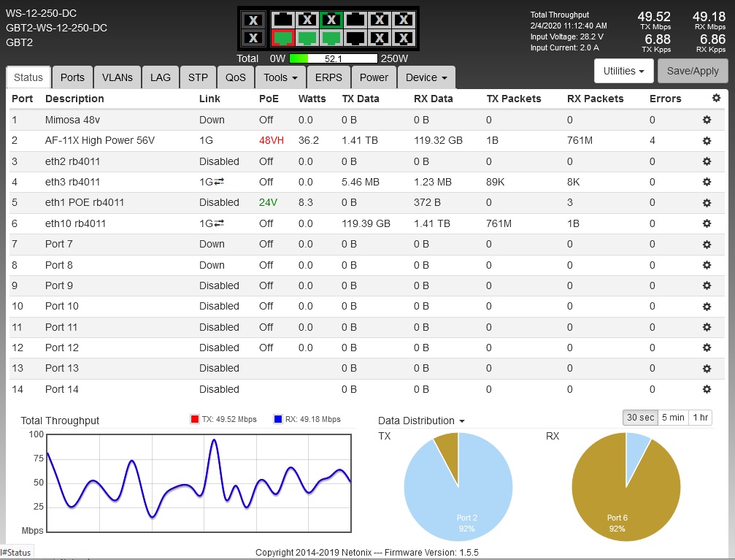Switch graph interval to 5 min
The height and width of the screenshot is (560, 735).
point(672,417)
